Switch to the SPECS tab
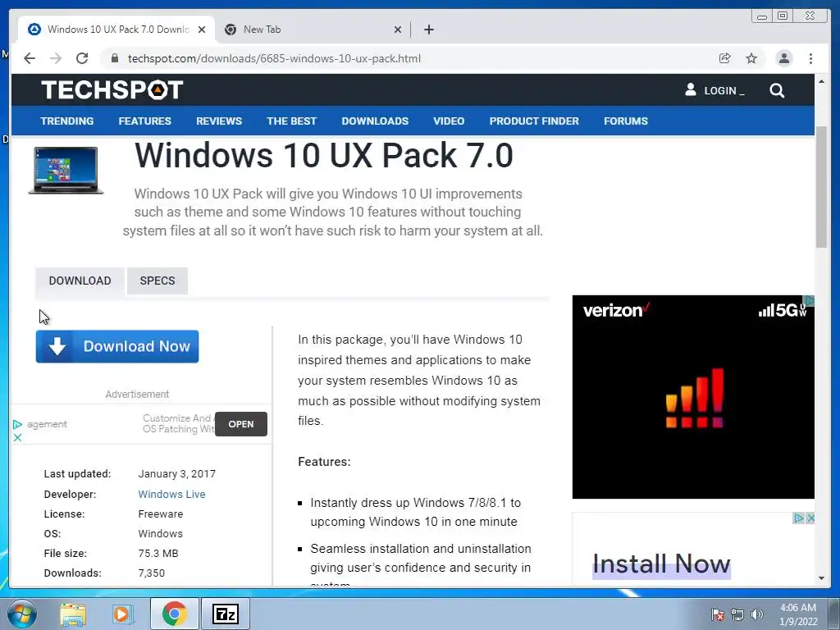This screenshot has width=840, height=630. (157, 281)
